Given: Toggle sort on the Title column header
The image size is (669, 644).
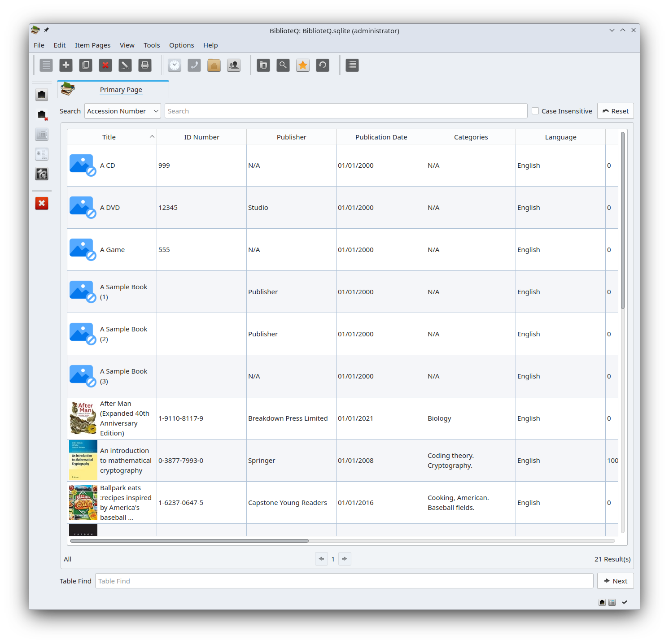Looking at the screenshot, I should pos(112,137).
